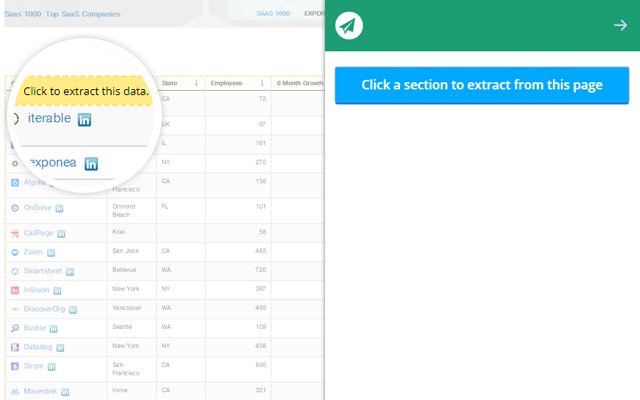Select employee count 482 in Zoom row

coord(260,251)
